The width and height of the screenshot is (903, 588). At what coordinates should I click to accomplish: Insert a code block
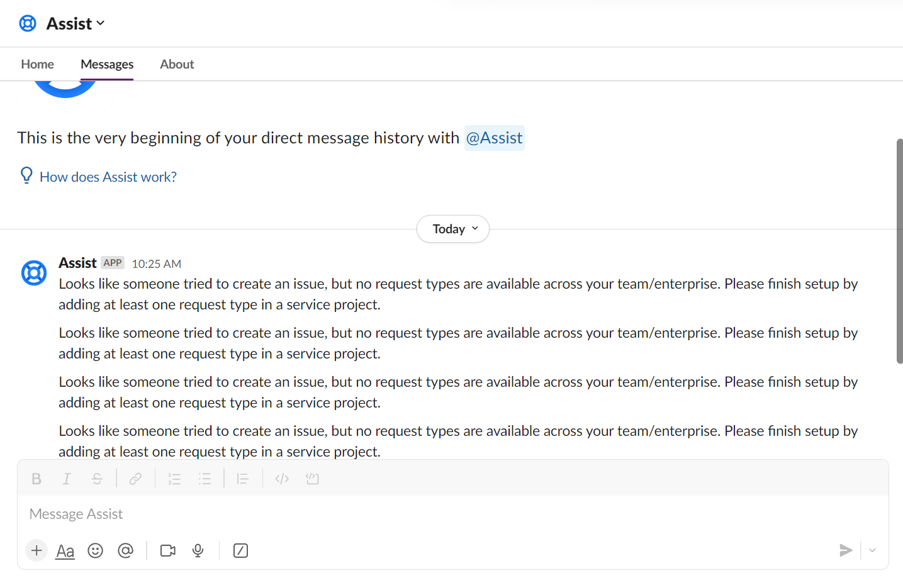312,479
